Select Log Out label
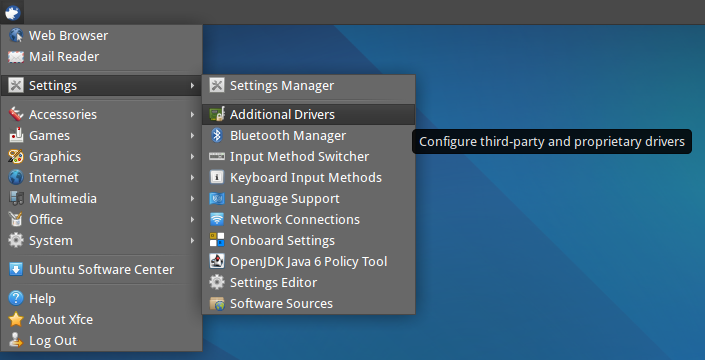Screen dimensions: 705x360 click(53, 341)
